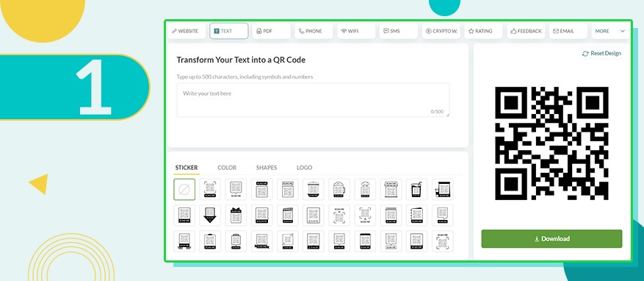This screenshot has width=644, height=281.
Task: Select the TEXT QR type tab
Action: pos(229,31)
